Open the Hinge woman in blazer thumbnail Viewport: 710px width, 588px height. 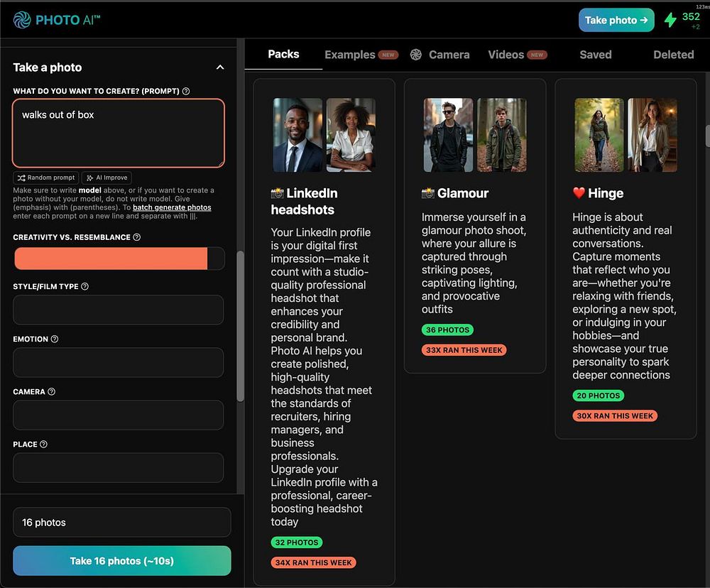652,135
